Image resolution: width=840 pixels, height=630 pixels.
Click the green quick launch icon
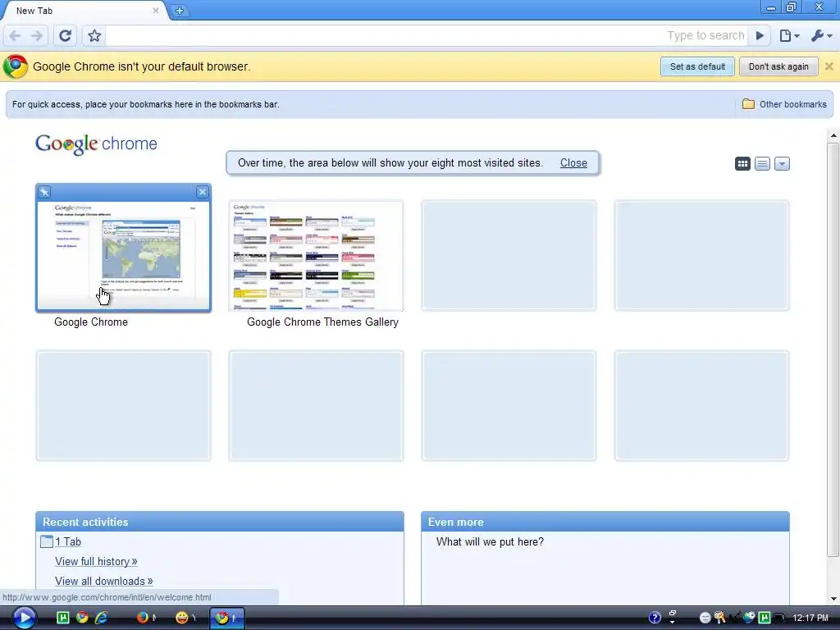pos(62,618)
